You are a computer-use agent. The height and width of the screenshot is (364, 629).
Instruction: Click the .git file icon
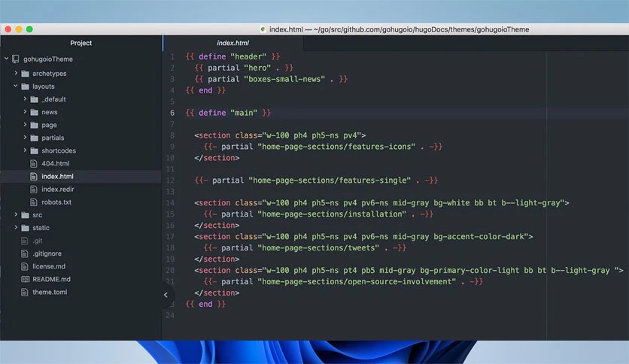coord(25,241)
